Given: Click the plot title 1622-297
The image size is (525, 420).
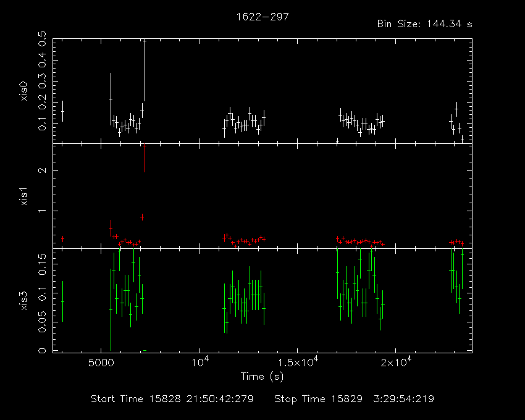Looking at the screenshot, I should pyautogui.click(x=262, y=17).
